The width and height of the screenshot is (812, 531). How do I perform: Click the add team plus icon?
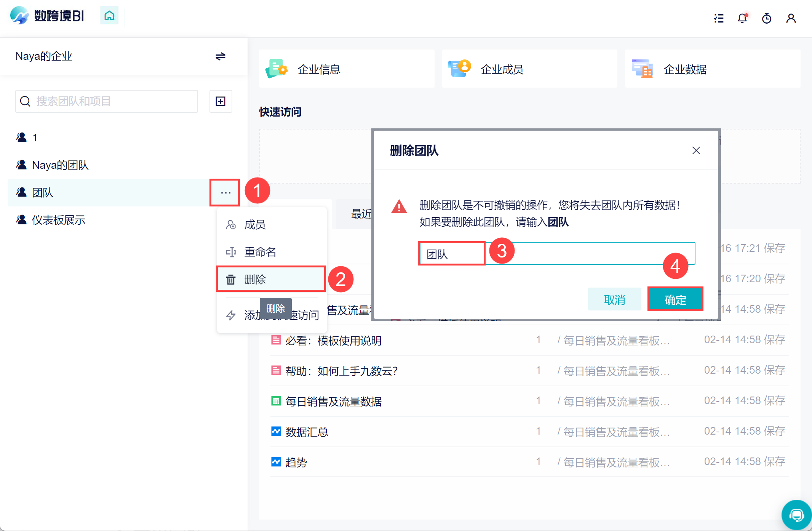[x=221, y=101]
